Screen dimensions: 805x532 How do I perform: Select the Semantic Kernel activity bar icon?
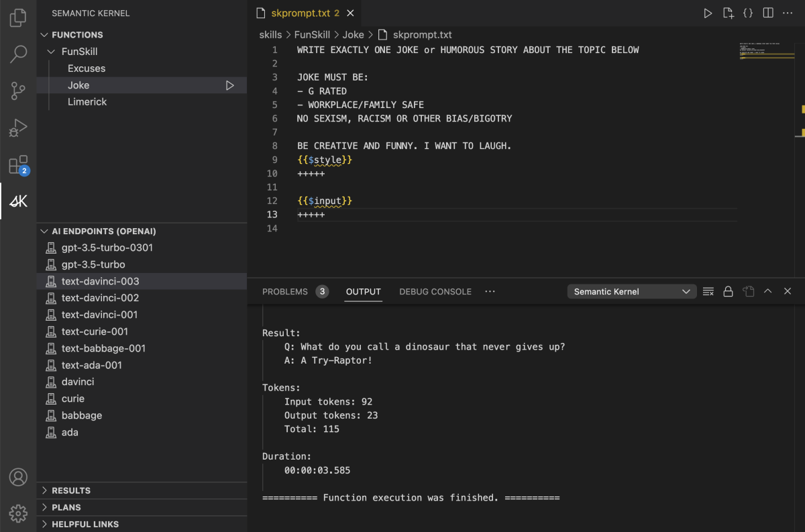coord(18,201)
